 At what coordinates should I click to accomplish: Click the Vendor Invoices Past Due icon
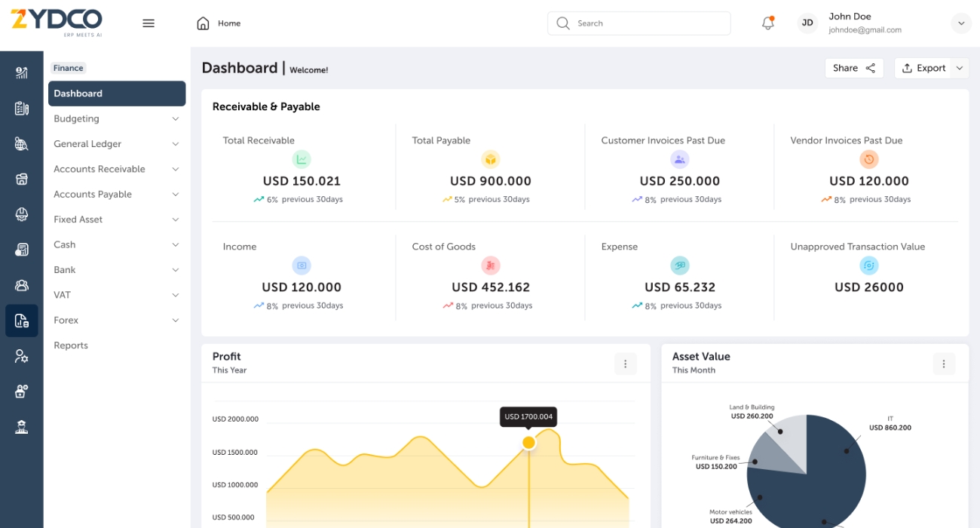coord(869,159)
